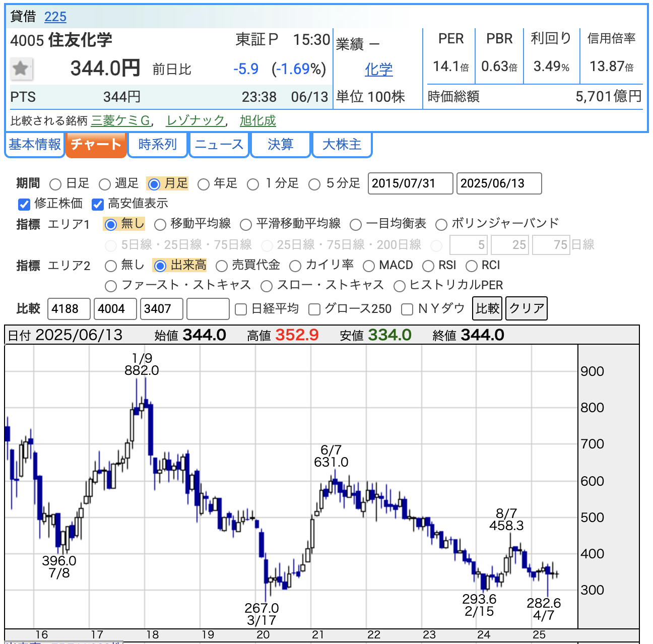Click the dividend yield value 3.49%
This screenshot has width=653, height=644.
(551, 66)
